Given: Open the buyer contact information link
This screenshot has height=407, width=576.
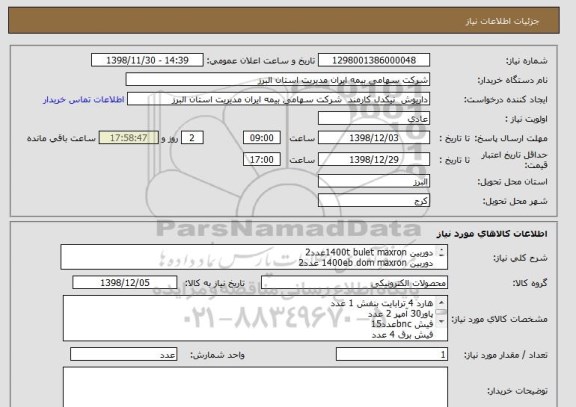Looking at the screenshot, I should (84, 100).
